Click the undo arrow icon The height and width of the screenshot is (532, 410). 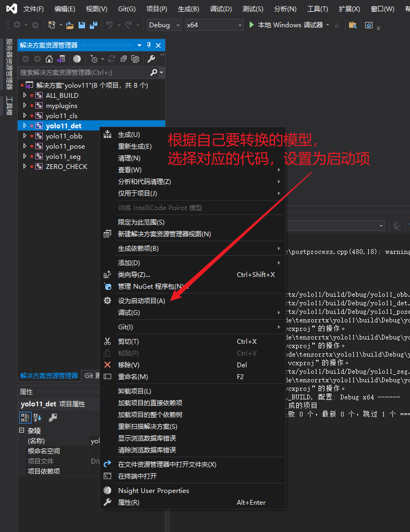click(110, 25)
